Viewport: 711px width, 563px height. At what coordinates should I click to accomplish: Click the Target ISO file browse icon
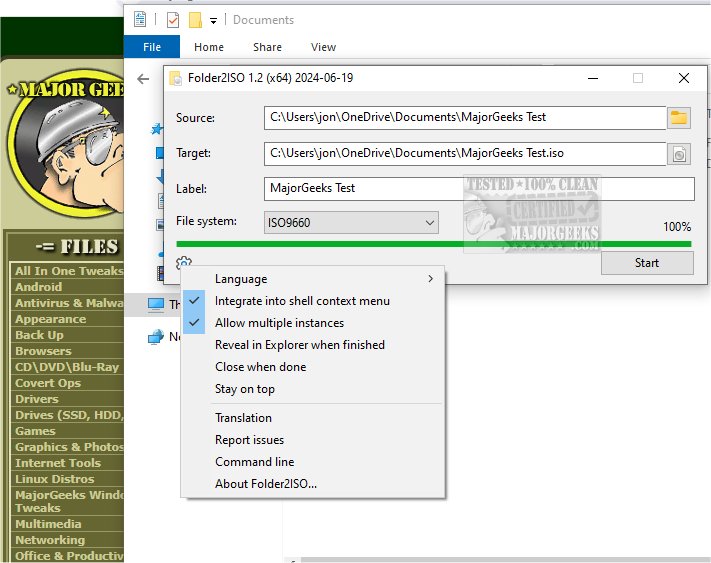click(679, 155)
